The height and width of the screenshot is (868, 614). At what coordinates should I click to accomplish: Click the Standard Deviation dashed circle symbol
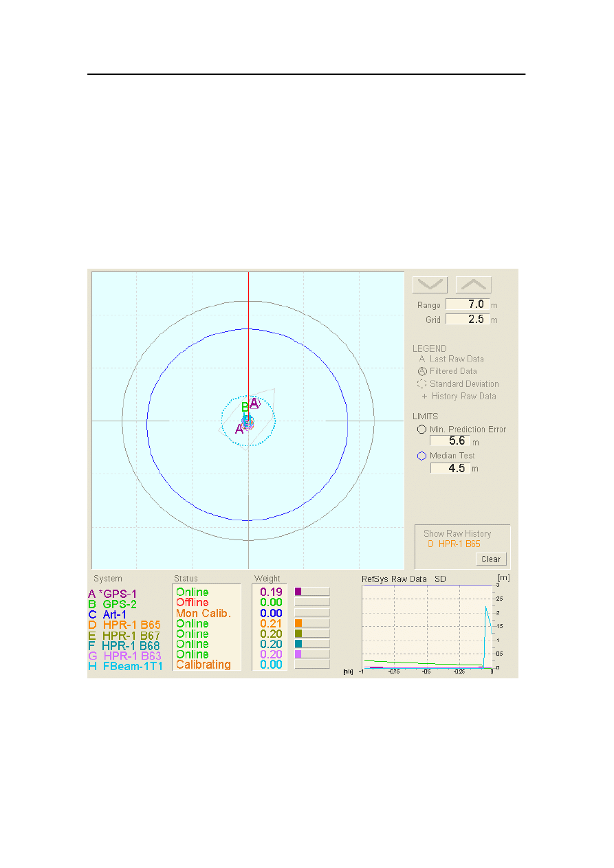(422, 383)
